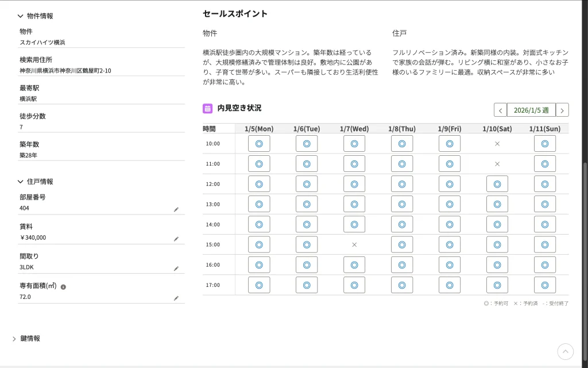Select the 12:00 slot on 1/10(Sat)

pos(497,184)
